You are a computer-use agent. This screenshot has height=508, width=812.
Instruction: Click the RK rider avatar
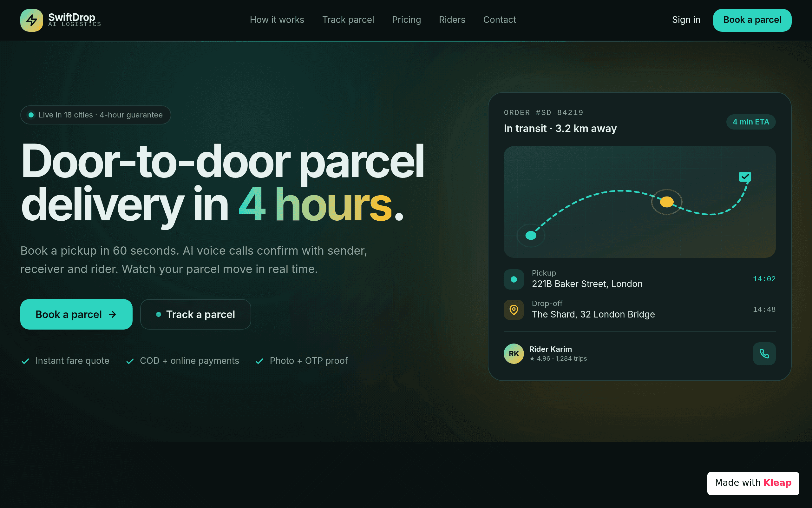[x=514, y=353]
